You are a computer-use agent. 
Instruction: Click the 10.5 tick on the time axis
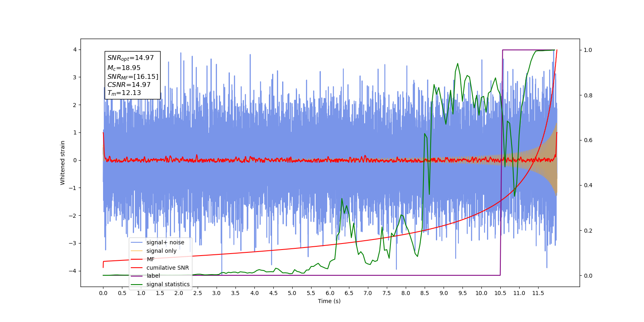[x=500, y=293]
